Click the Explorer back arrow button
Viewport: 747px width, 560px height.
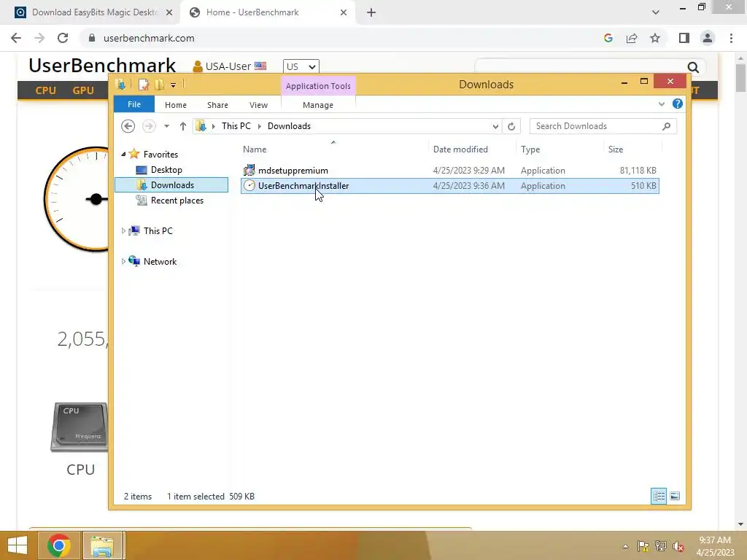[x=128, y=126]
